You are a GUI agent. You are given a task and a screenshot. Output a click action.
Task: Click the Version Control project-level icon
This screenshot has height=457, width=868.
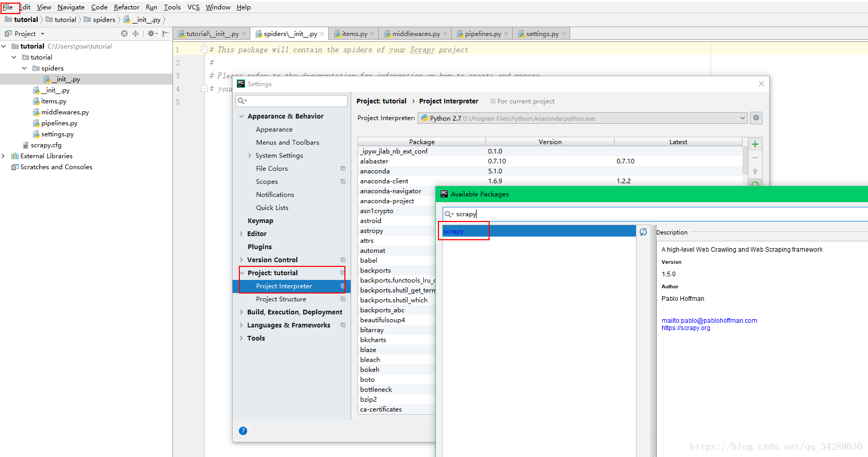pyautogui.click(x=343, y=260)
